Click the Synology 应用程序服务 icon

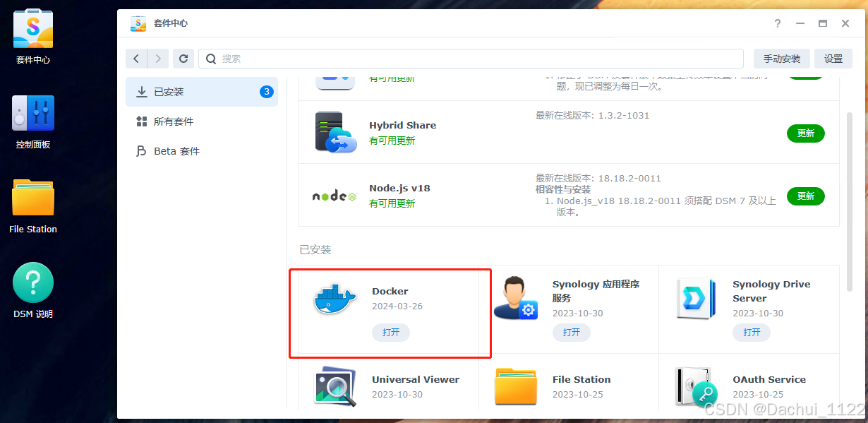(x=516, y=298)
